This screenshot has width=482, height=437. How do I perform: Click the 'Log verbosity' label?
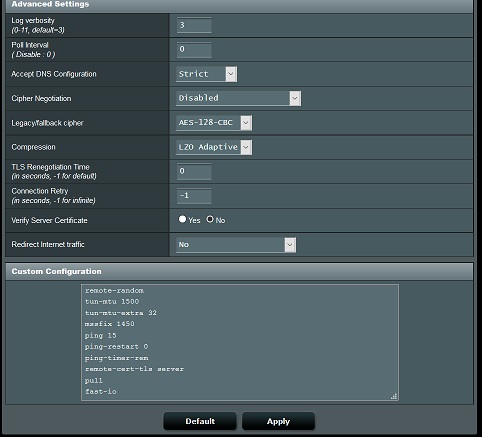pos(33,21)
